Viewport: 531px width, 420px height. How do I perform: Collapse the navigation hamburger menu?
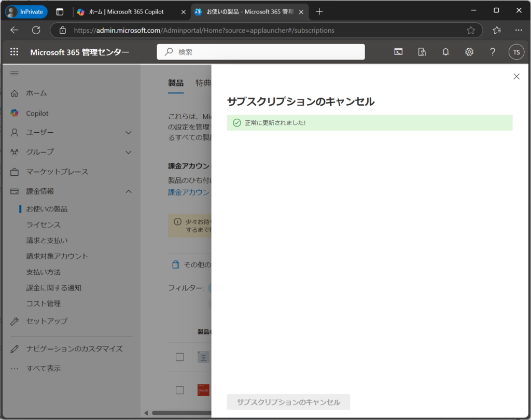(15, 74)
